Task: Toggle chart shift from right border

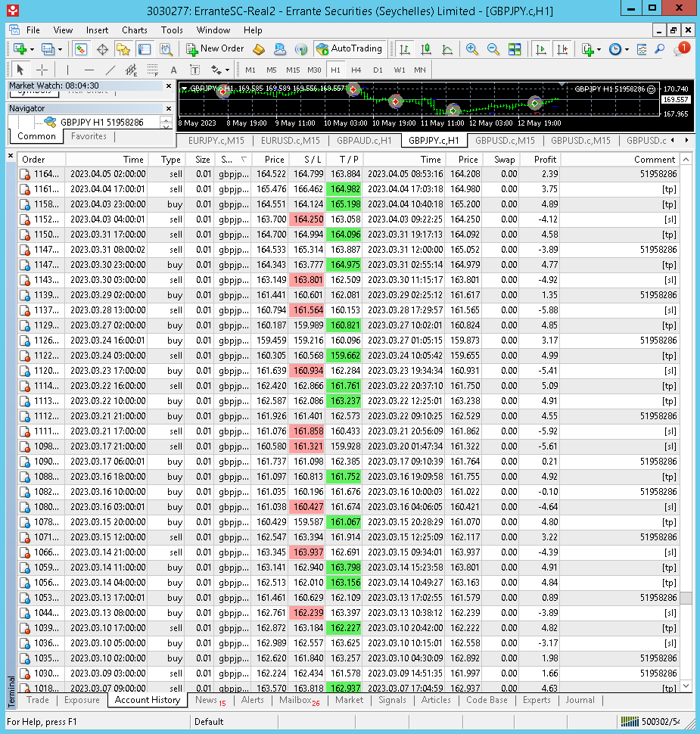Action: click(x=562, y=48)
